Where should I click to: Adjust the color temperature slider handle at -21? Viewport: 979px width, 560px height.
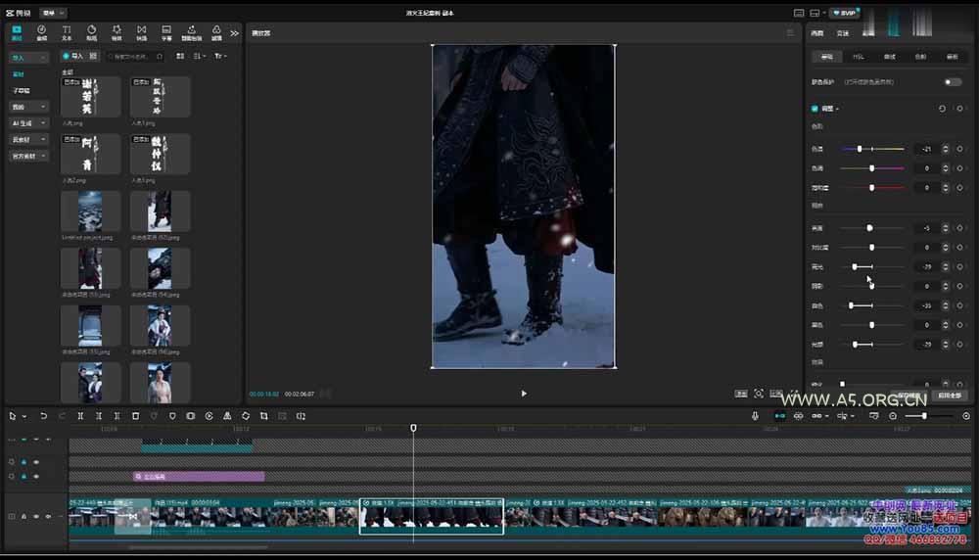pyautogui.click(x=860, y=149)
